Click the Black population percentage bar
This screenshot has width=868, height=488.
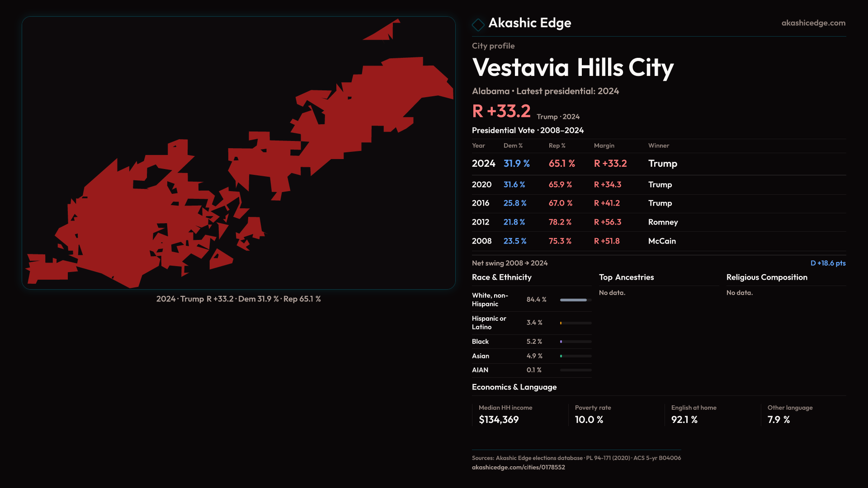click(x=575, y=342)
